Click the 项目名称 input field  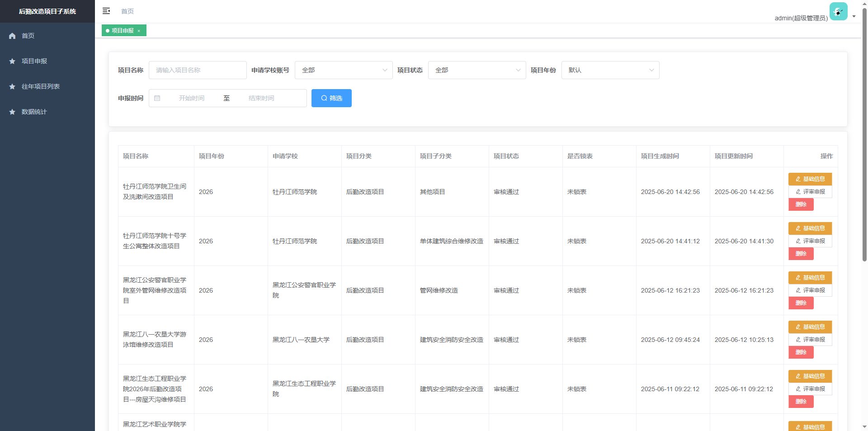click(198, 70)
